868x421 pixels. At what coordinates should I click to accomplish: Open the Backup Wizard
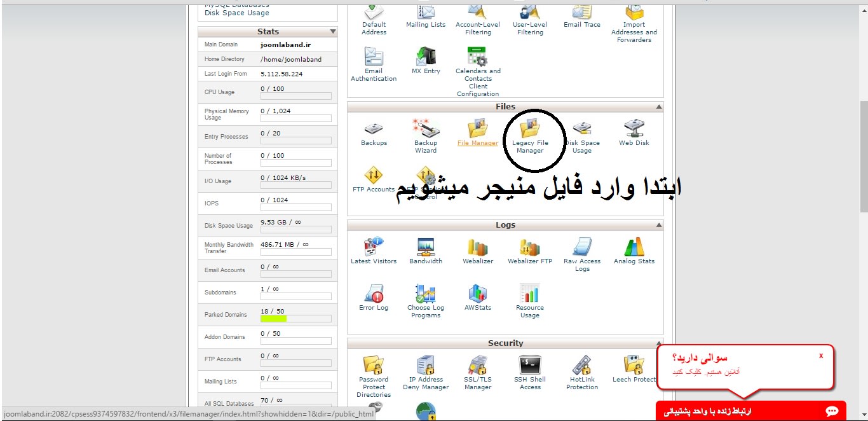(x=425, y=132)
